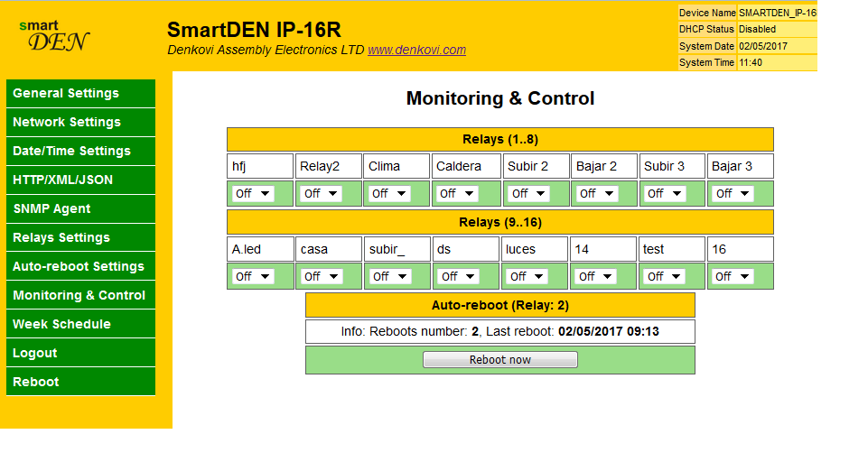Click the luces relay name cell
Image resolution: width=868 pixels, height=462 pixels.
pyautogui.click(x=535, y=249)
